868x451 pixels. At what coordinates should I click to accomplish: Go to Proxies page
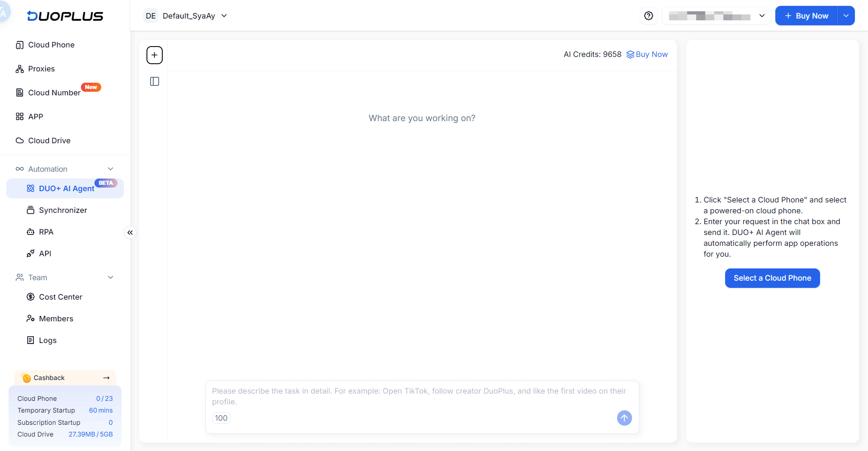tap(41, 69)
